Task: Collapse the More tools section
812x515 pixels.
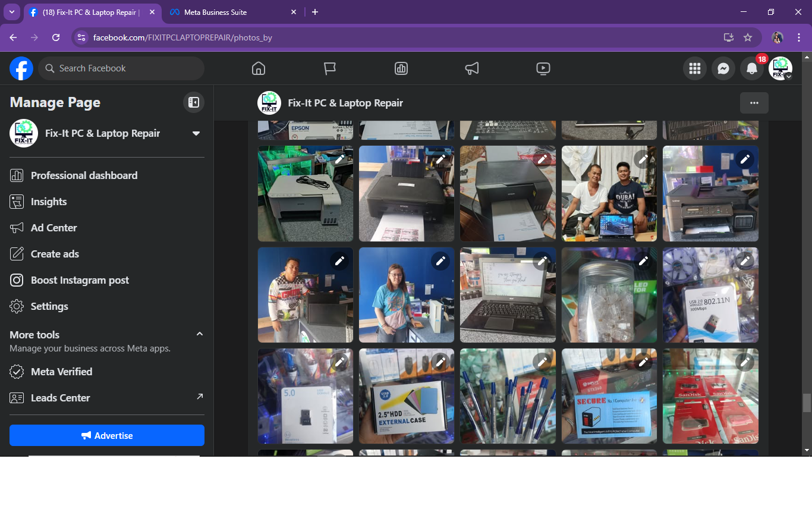Action: pos(200,334)
